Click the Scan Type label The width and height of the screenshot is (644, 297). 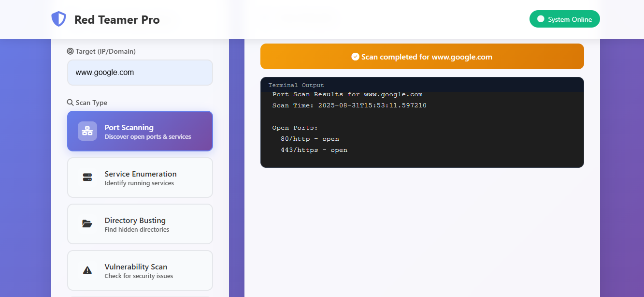click(92, 103)
